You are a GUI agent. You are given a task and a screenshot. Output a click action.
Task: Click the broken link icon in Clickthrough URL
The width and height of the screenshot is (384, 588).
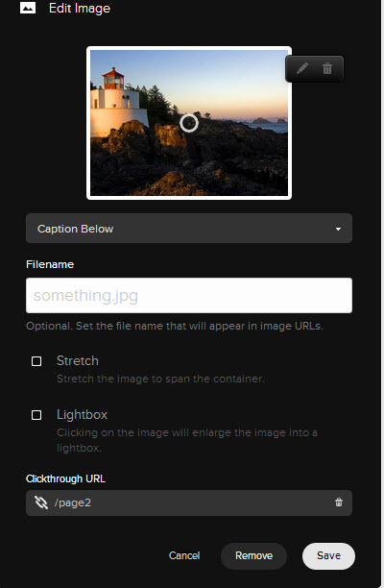pos(41,502)
